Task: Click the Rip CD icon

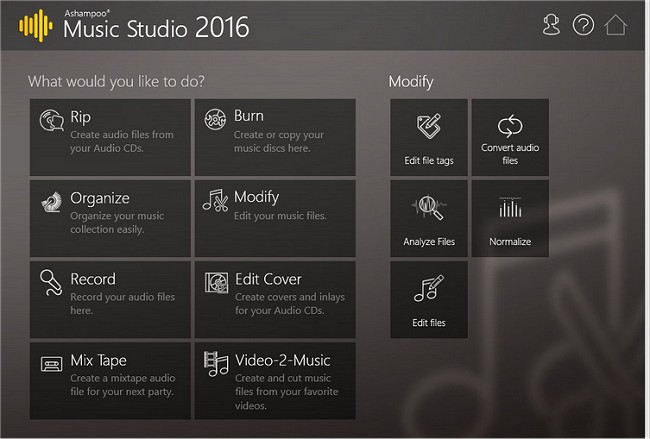Action: tap(52, 120)
